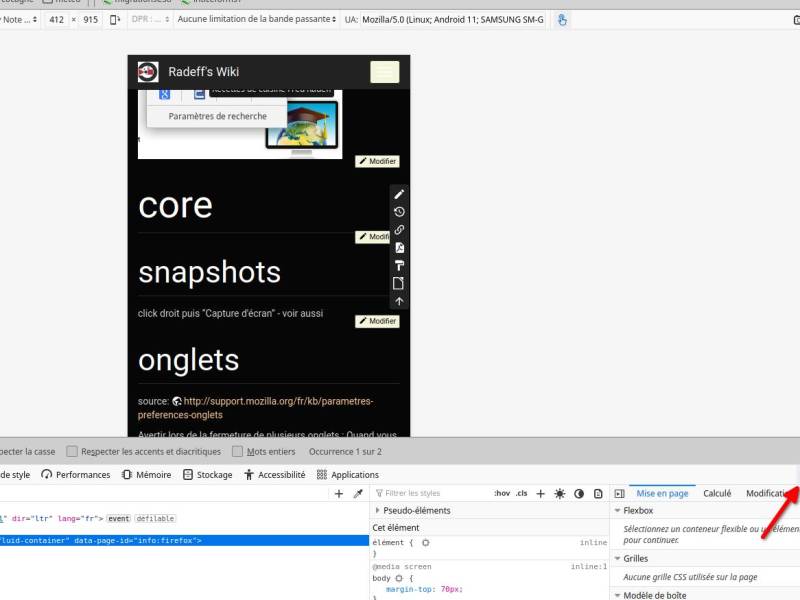The image size is (800, 600).
Task: Add a new style rule plus
Action: 541,493
